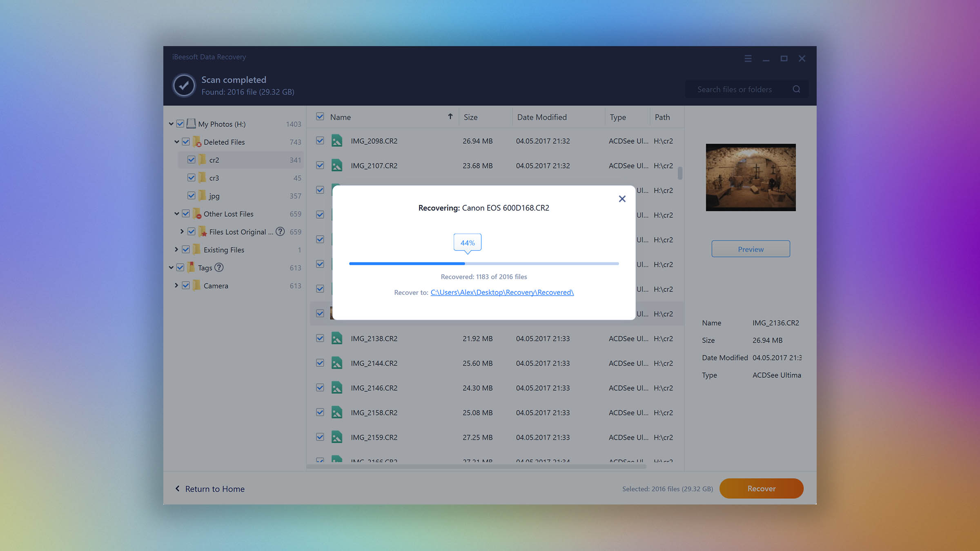Click the search magnifier icon
This screenshot has width=980, height=551.
(796, 89)
